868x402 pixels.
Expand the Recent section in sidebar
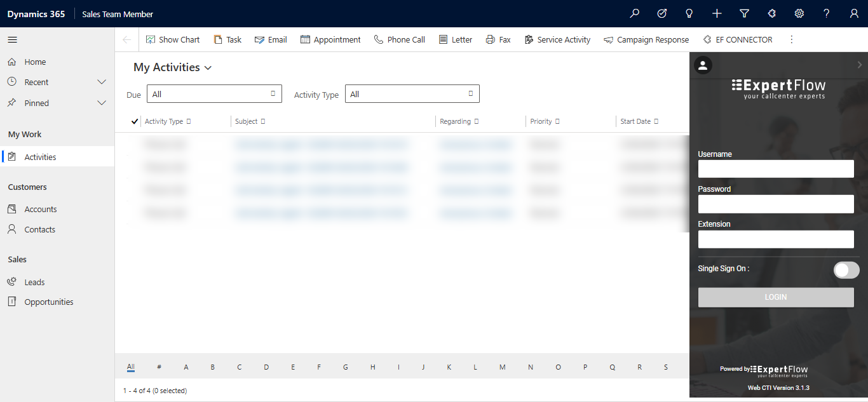101,82
